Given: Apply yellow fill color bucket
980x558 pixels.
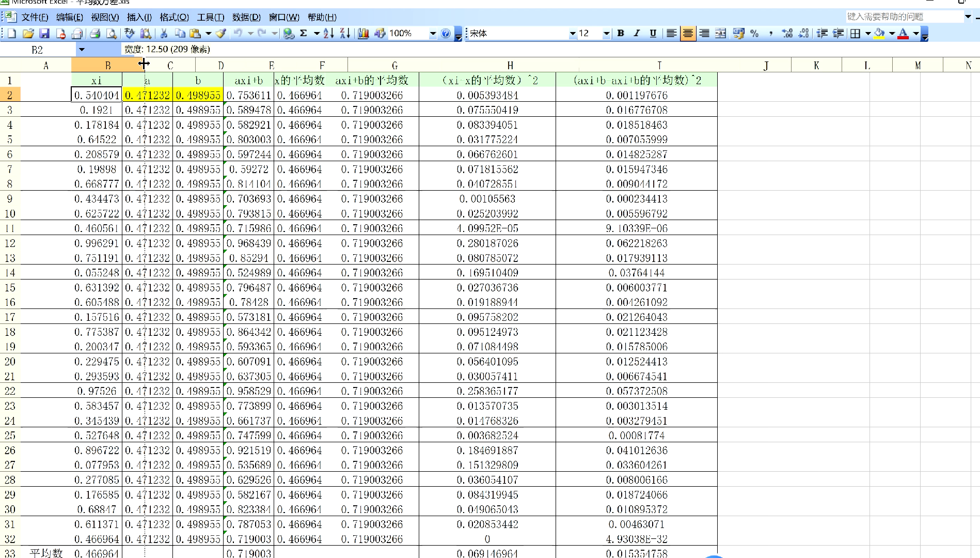Looking at the screenshot, I should pyautogui.click(x=880, y=34).
